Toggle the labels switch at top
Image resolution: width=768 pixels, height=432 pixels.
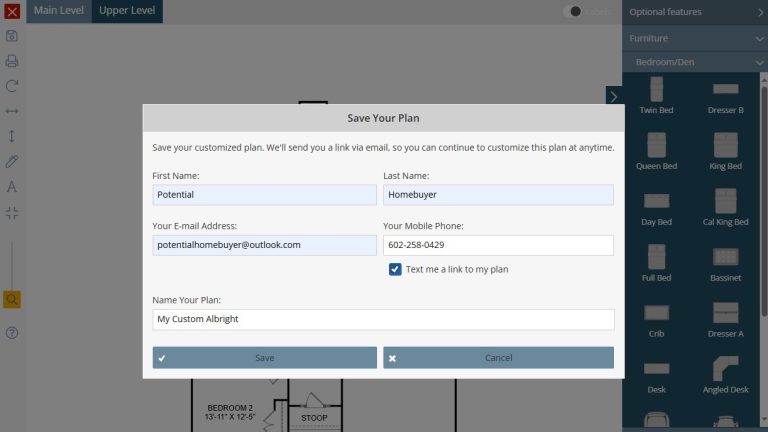(573, 11)
